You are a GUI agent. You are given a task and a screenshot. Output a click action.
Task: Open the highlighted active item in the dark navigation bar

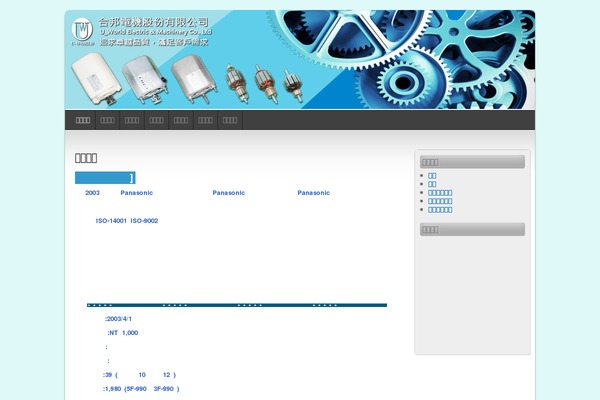pos(83,120)
